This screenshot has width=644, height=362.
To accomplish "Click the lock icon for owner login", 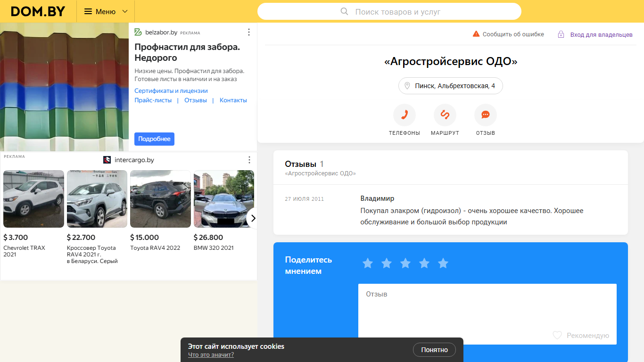I will coord(561,34).
